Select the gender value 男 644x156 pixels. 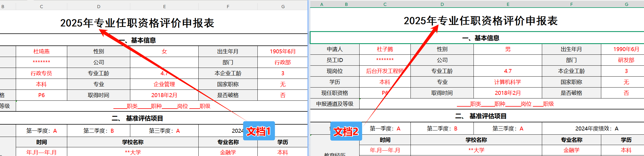coord(508,49)
